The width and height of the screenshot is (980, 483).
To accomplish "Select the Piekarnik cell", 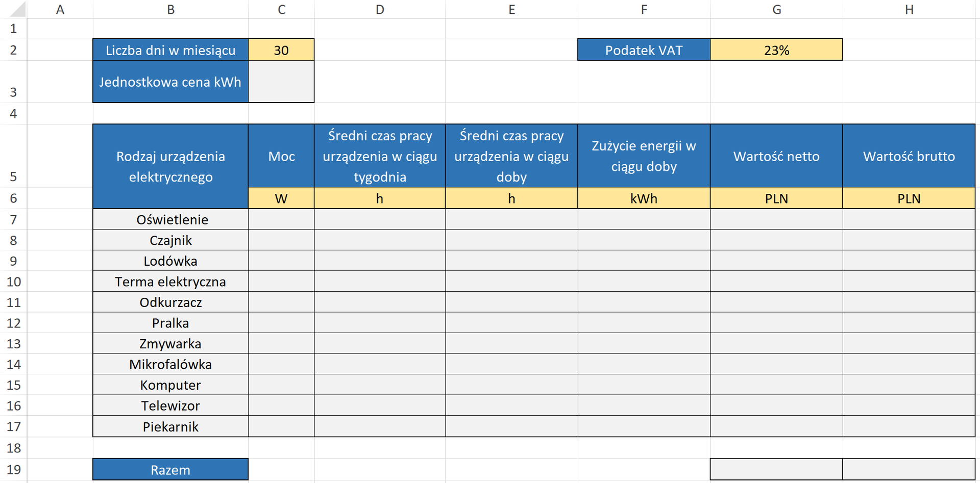I will pyautogui.click(x=170, y=426).
